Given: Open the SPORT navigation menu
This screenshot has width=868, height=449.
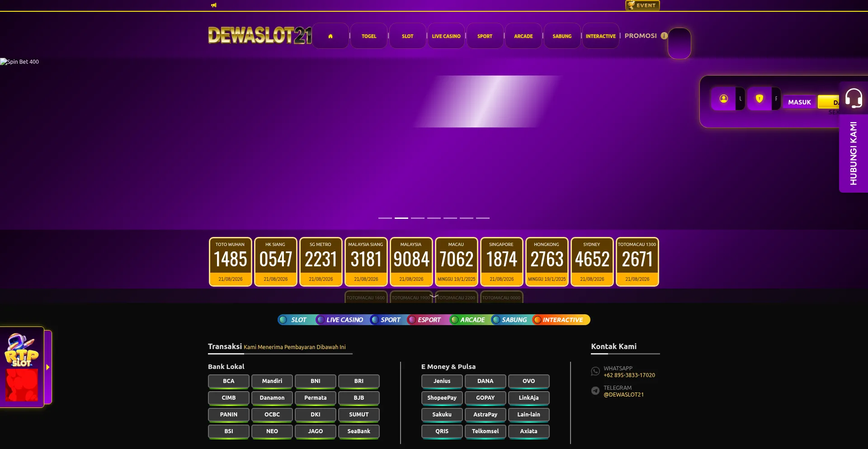Looking at the screenshot, I should (485, 36).
